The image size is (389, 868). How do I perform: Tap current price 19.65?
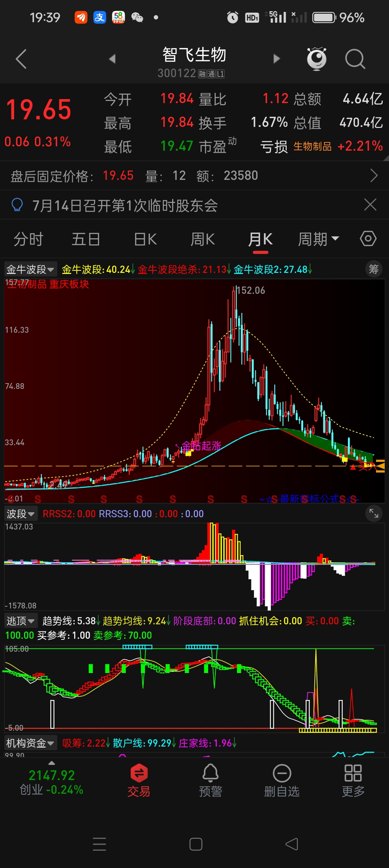[x=39, y=110]
